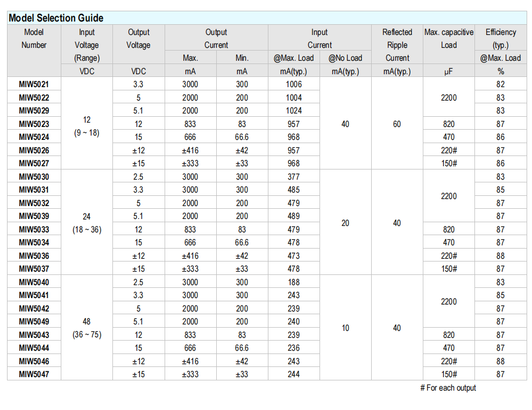Image resolution: width=532 pixels, height=410 pixels.
Task: Click the Model Selection Guide title
Action: [56, 18]
